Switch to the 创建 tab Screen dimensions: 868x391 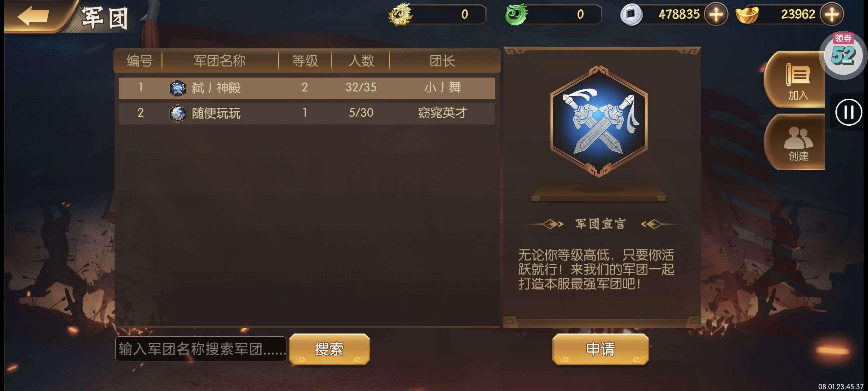797,142
